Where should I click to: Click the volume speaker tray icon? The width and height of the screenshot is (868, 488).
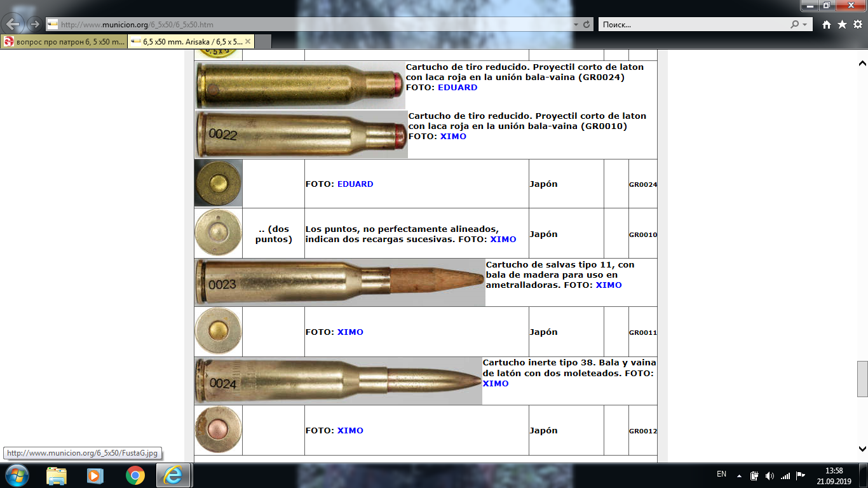(770, 475)
